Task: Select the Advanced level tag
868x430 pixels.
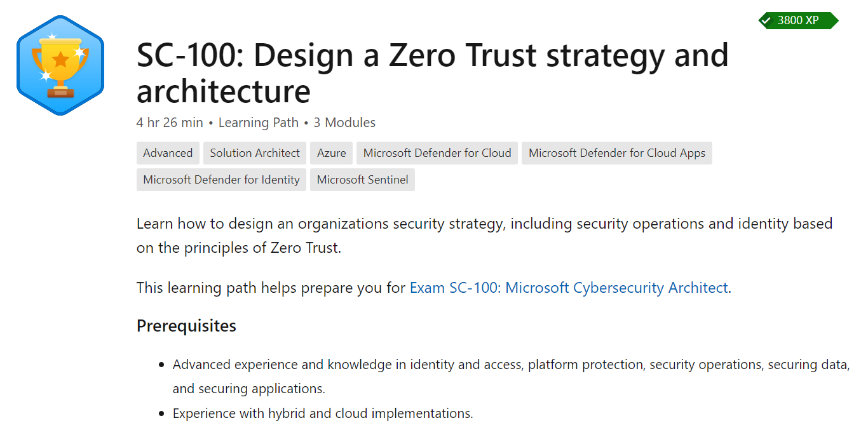Action: pos(168,153)
